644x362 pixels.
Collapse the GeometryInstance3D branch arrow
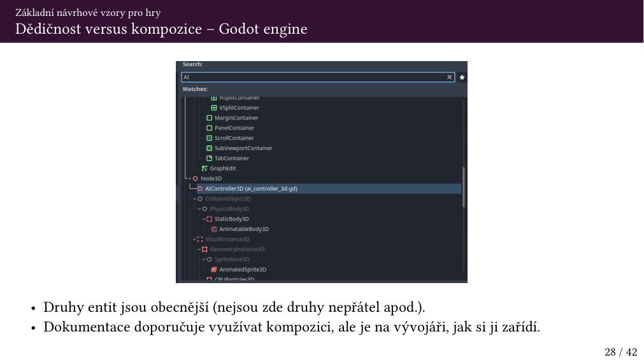[199, 249]
